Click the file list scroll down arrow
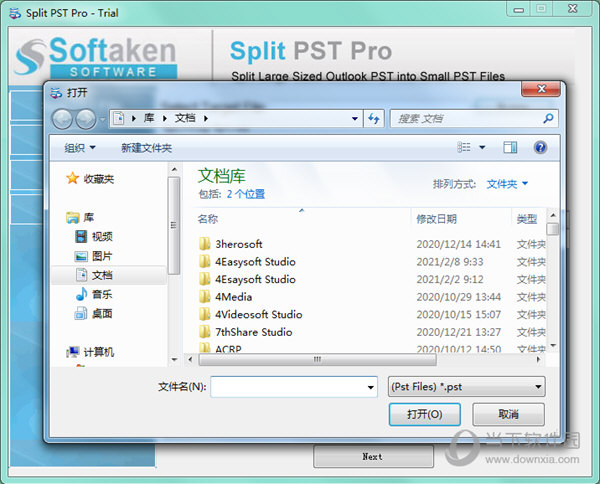Viewport: 600px width, 484px height. coord(553,345)
